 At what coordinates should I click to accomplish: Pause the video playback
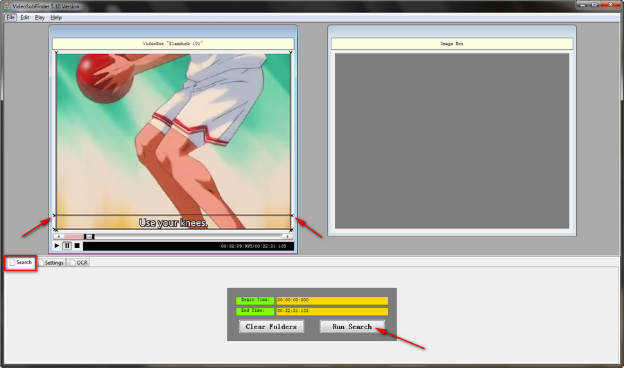click(x=67, y=246)
